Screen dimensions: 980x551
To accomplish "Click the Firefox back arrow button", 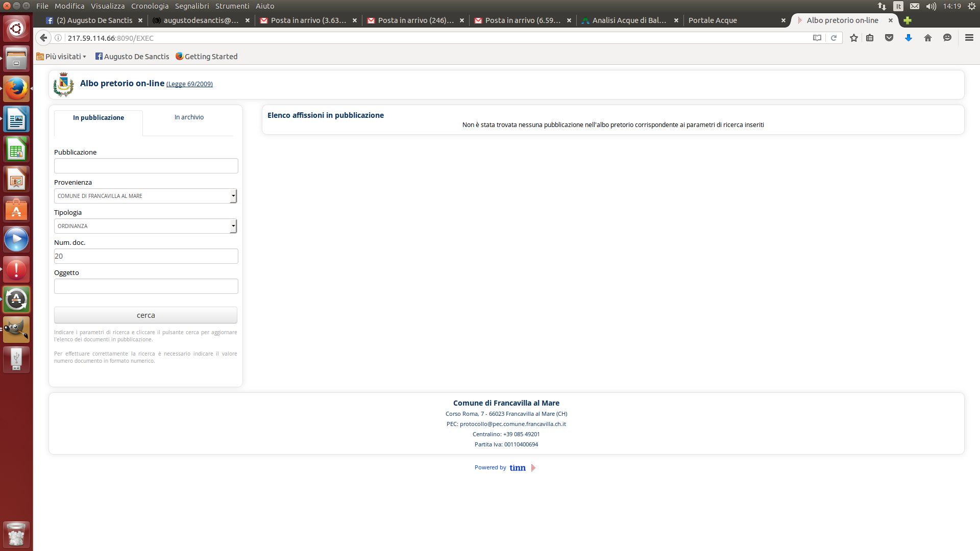I will [x=44, y=38].
